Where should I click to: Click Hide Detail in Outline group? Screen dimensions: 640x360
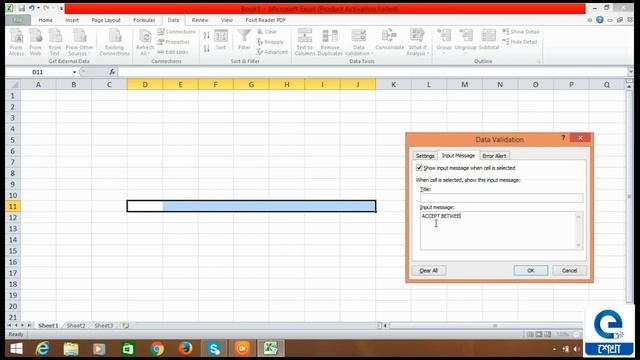tap(520, 42)
